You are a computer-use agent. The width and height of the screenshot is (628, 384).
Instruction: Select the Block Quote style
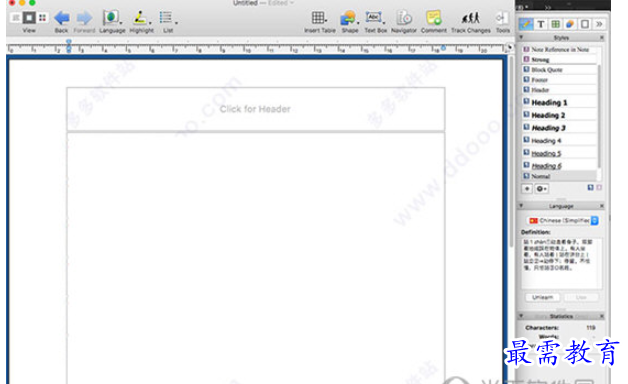559,70
